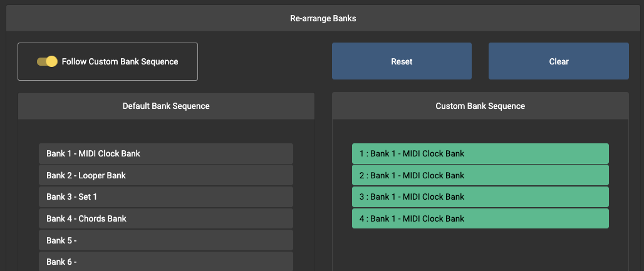Viewport: 644px width, 271px height.
Task: Click the Default Bank Sequence panel header
Action: click(x=166, y=106)
